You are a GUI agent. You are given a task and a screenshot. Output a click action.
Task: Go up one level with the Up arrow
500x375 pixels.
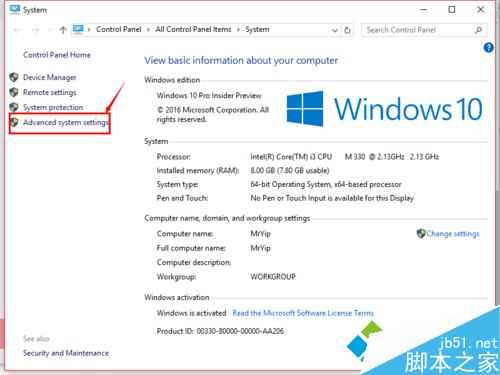tap(63, 30)
